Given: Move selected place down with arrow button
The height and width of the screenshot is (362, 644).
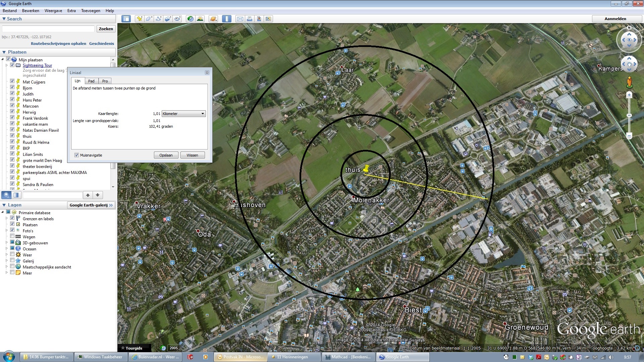Looking at the screenshot, I should [98, 195].
